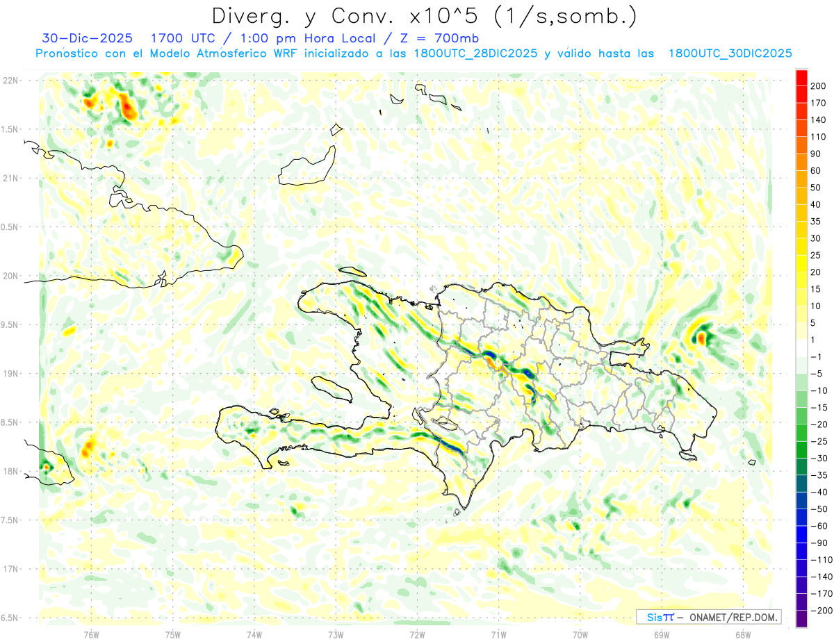This screenshot has width=834, height=644.
Task: Click the "74W" longitude label
Action: coord(254,634)
